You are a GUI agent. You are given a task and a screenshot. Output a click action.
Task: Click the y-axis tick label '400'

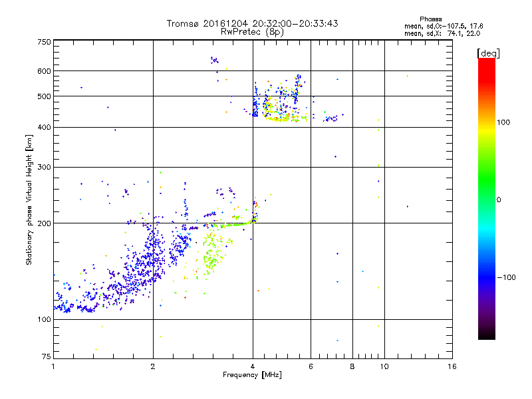click(45, 127)
